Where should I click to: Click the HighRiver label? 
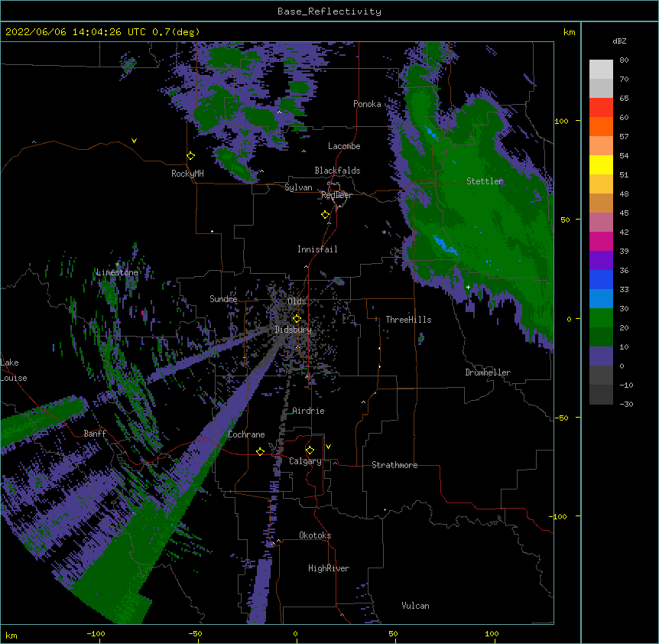click(x=329, y=568)
